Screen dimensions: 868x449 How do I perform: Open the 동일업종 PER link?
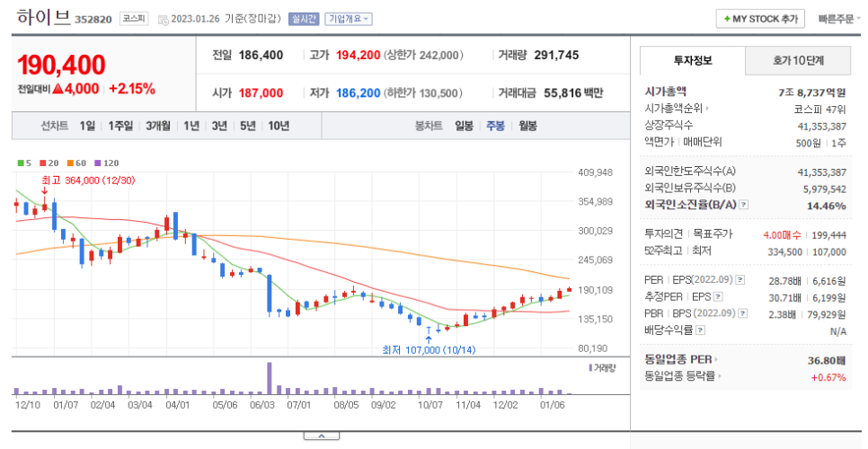click(678, 360)
